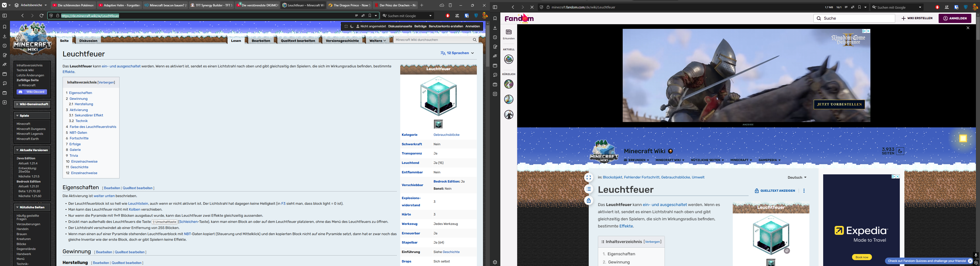The height and width of the screenshot is (266, 980).
Task: Open Wiki-Discord sidebar button
Action: coord(32,92)
